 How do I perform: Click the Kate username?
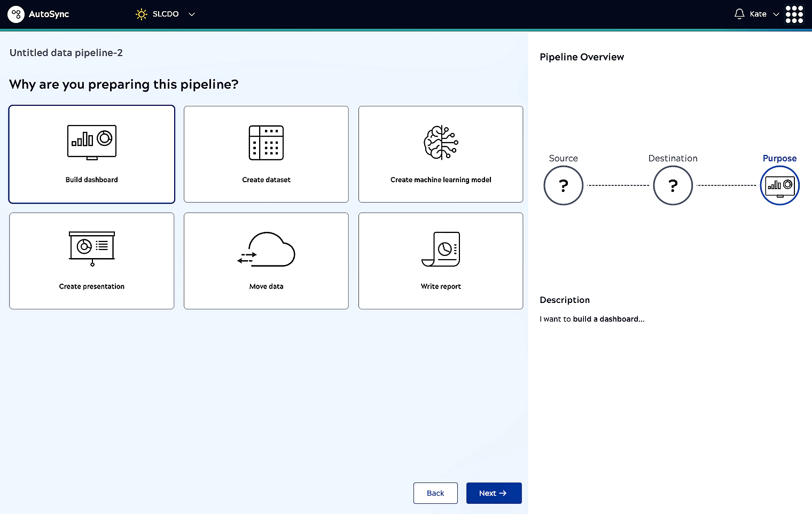[758, 14]
